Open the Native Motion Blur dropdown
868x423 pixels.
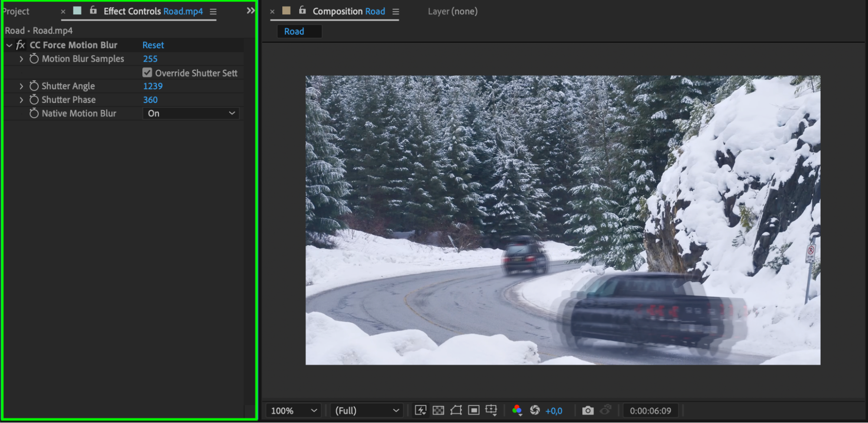[191, 114]
